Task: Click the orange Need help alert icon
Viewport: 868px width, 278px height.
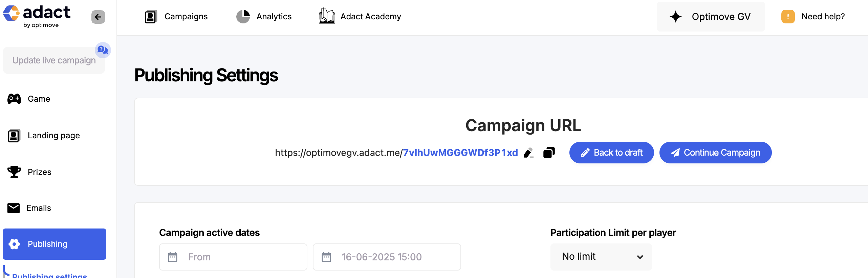Action: click(788, 17)
